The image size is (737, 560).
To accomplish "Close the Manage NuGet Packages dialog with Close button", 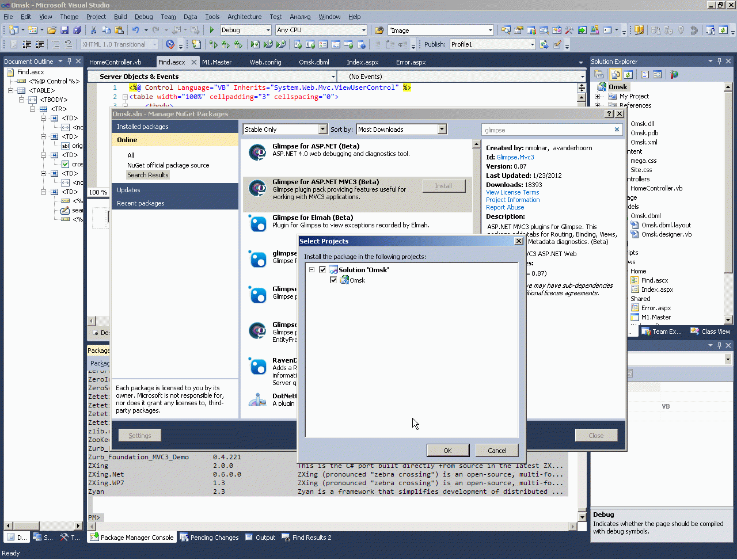I will click(596, 436).
